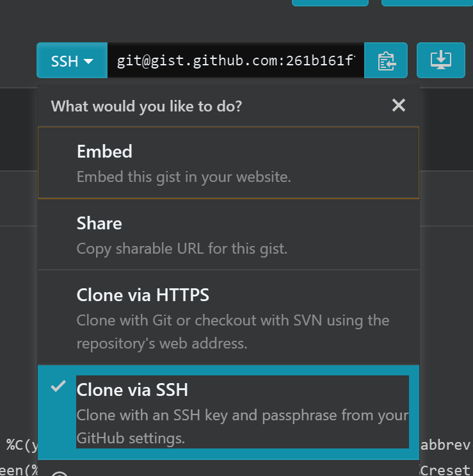Close the 'What would you like to do?' menu
The width and height of the screenshot is (473, 476).
pyautogui.click(x=398, y=105)
